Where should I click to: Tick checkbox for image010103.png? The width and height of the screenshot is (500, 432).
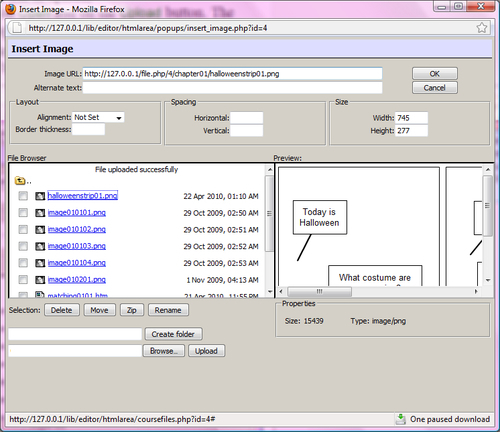coord(23,246)
